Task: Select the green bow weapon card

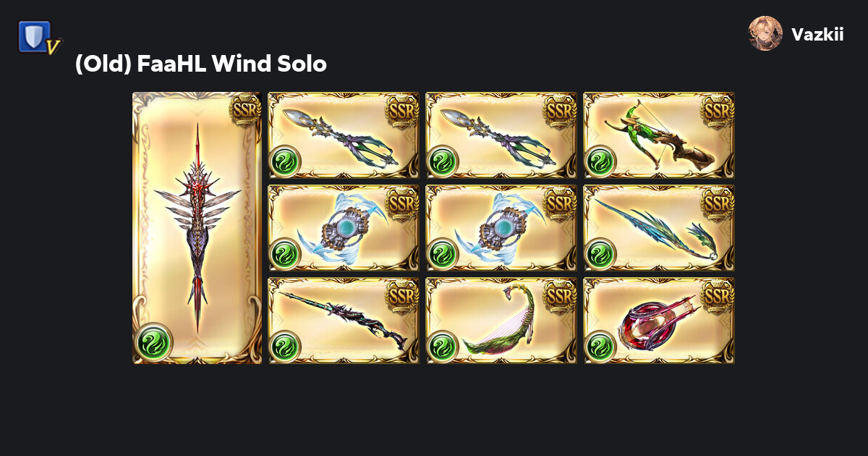Action: tap(659, 135)
